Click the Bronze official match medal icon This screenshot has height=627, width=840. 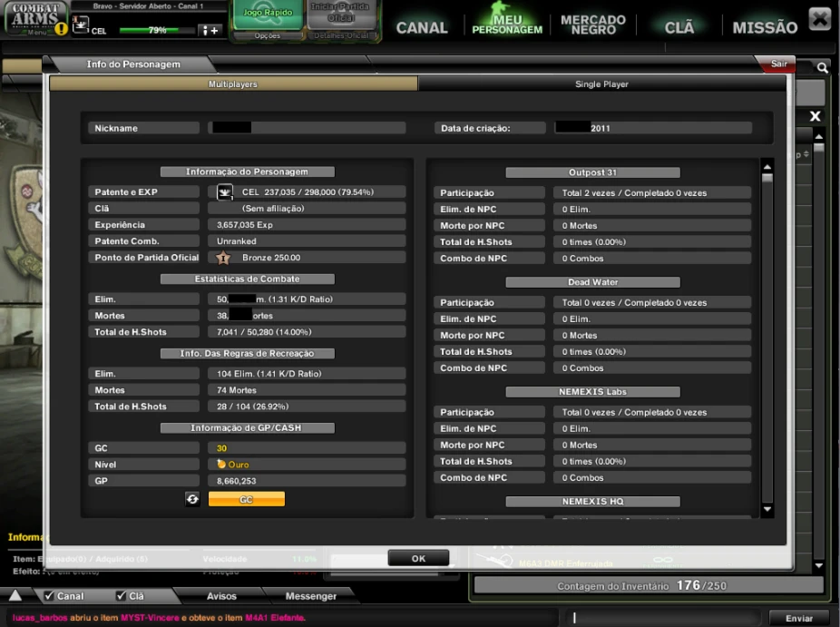point(223,258)
